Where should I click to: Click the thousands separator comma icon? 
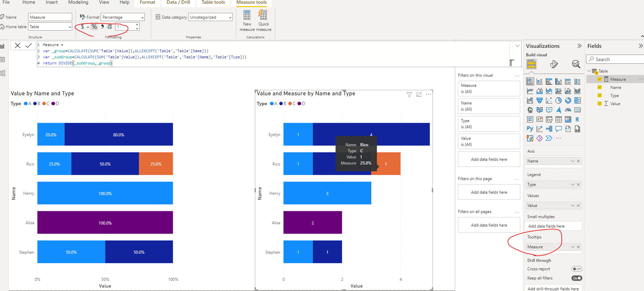point(102,26)
